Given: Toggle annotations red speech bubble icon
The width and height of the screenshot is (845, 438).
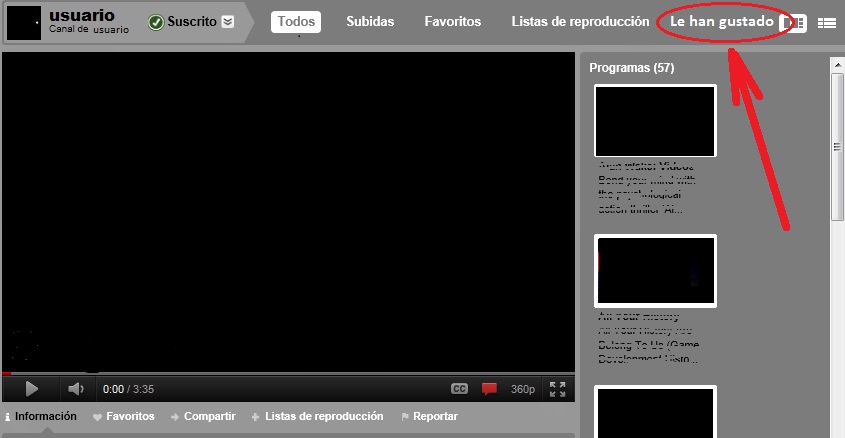Looking at the screenshot, I should pyautogui.click(x=489, y=388).
